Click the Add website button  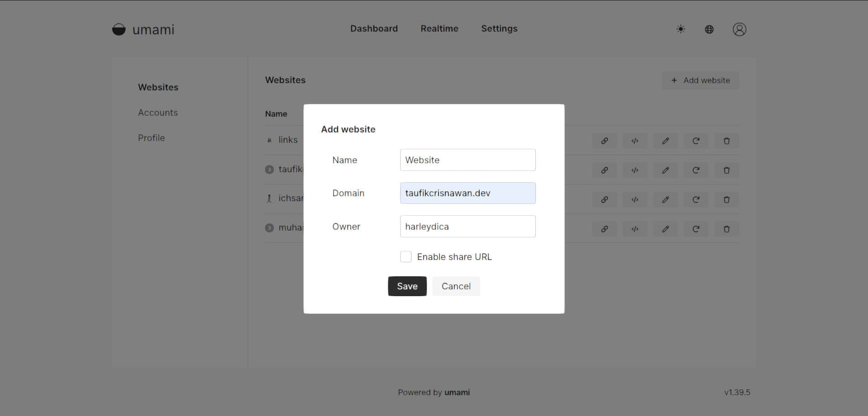[700, 80]
